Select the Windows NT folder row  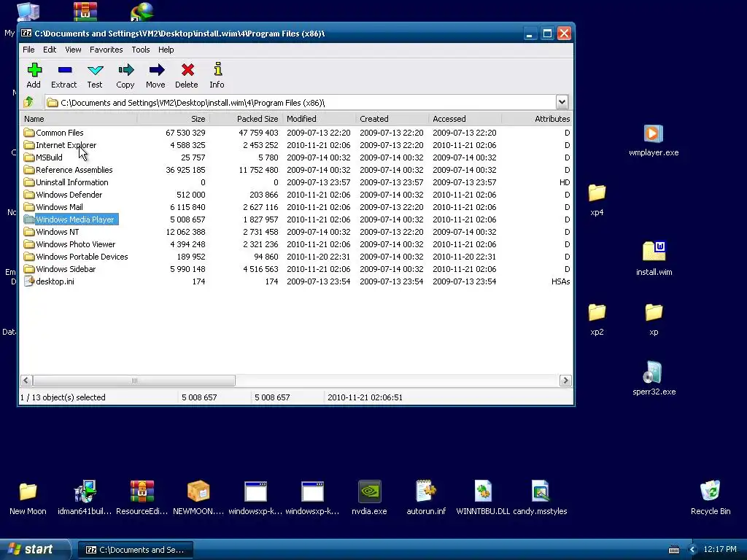[x=296, y=232]
